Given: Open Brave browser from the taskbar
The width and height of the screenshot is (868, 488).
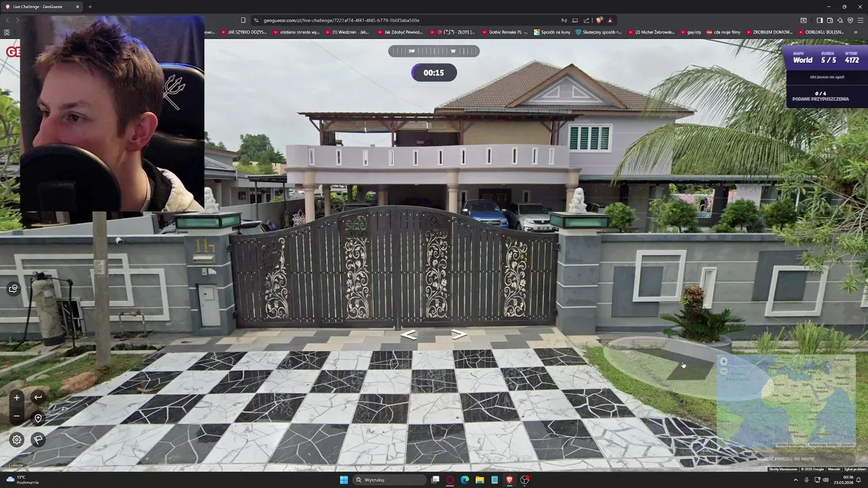Looking at the screenshot, I should pos(509,480).
